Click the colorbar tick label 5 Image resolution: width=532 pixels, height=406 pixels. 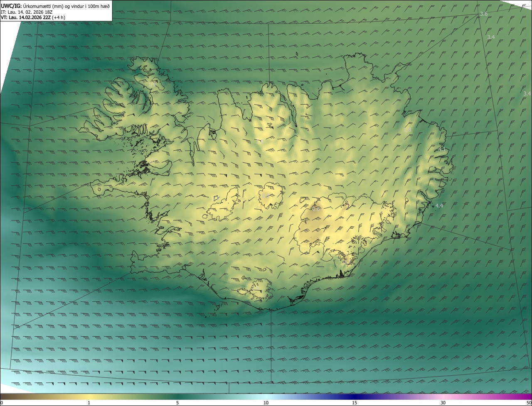click(x=177, y=403)
